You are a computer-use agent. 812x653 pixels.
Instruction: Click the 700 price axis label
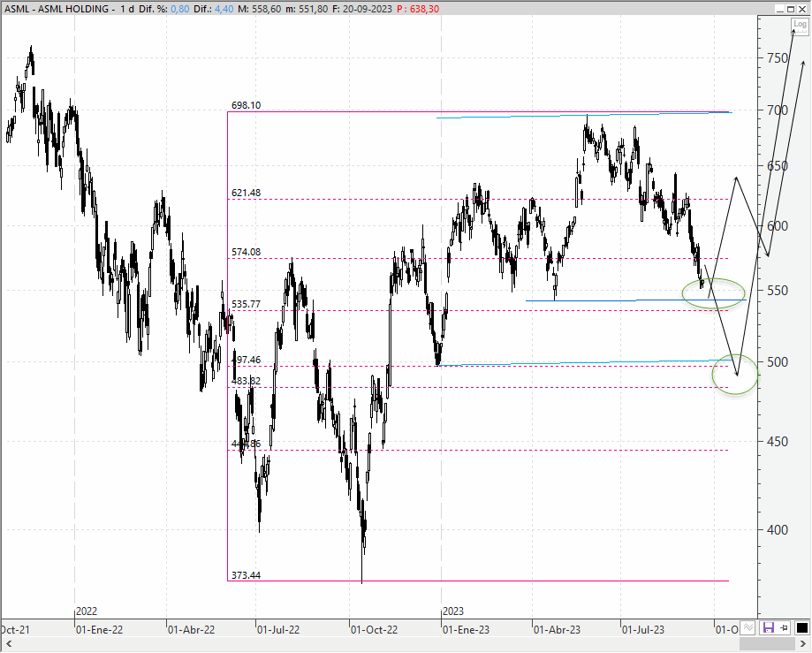point(778,110)
